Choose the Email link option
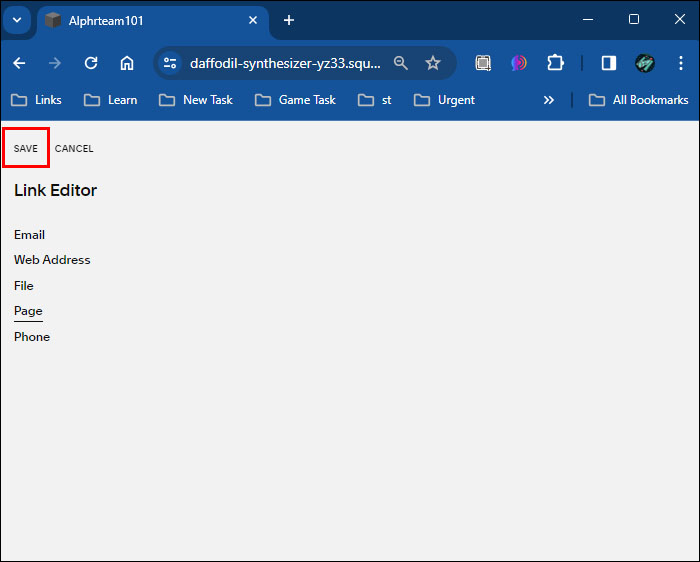This screenshot has width=700, height=562. pyautogui.click(x=29, y=235)
